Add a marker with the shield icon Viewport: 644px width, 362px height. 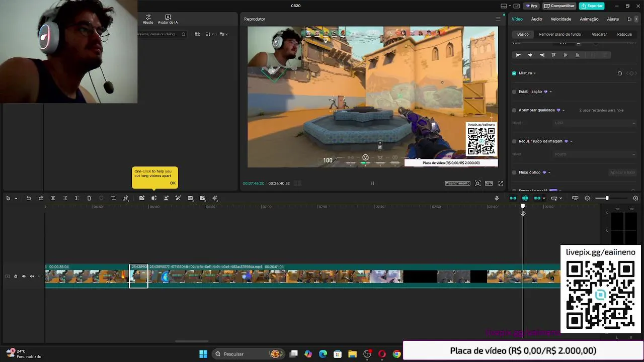point(101,198)
